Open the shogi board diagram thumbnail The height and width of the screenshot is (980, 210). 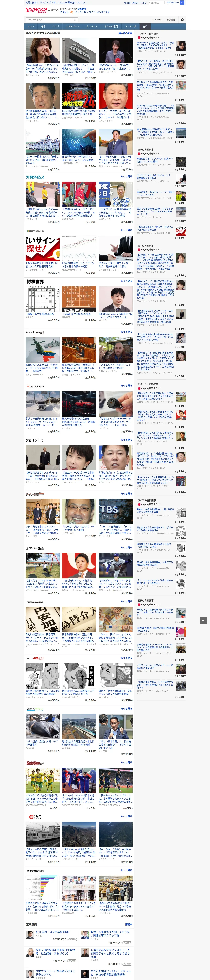42,299
